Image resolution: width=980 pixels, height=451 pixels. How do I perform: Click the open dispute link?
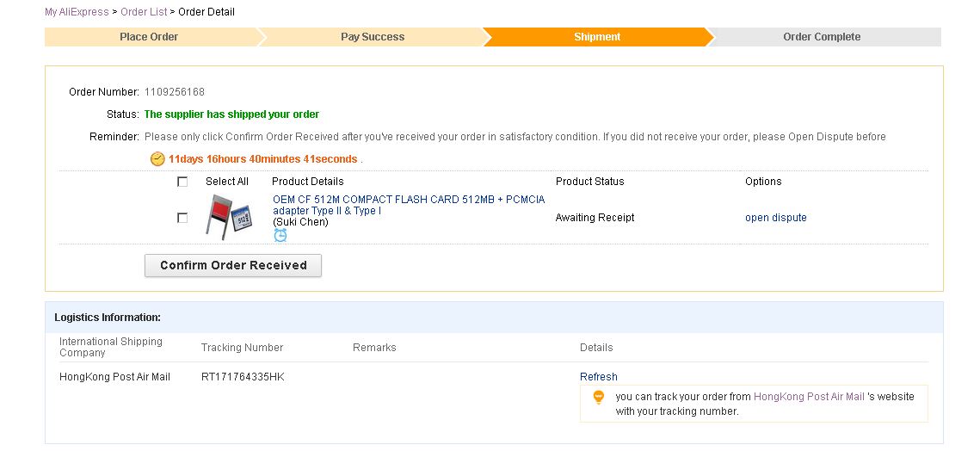point(775,218)
